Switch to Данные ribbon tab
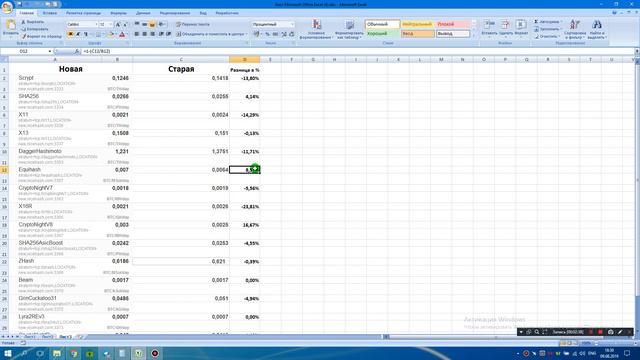The height and width of the screenshot is (360, 640). coord(143,13)
